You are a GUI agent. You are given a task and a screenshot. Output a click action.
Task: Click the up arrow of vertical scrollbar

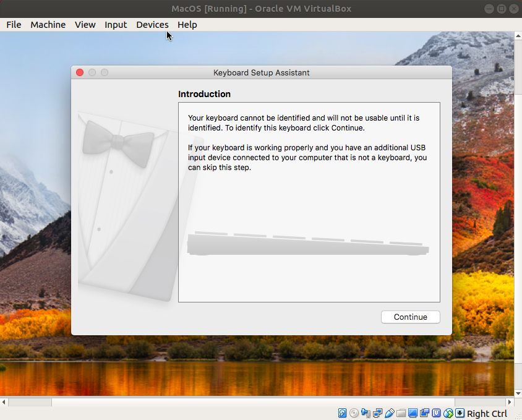pos(518,35)
